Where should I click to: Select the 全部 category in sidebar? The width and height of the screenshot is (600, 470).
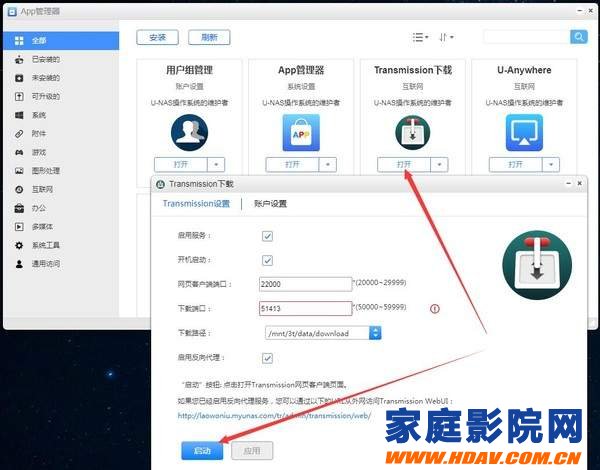coord(61,41)
